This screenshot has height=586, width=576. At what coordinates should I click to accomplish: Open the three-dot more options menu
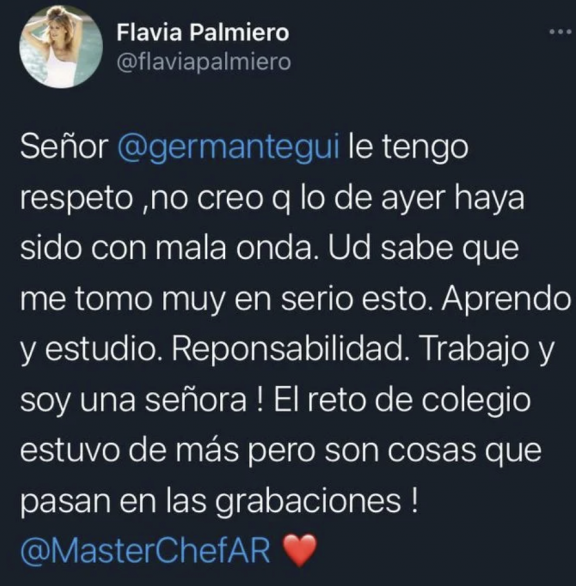coord(560,32)
